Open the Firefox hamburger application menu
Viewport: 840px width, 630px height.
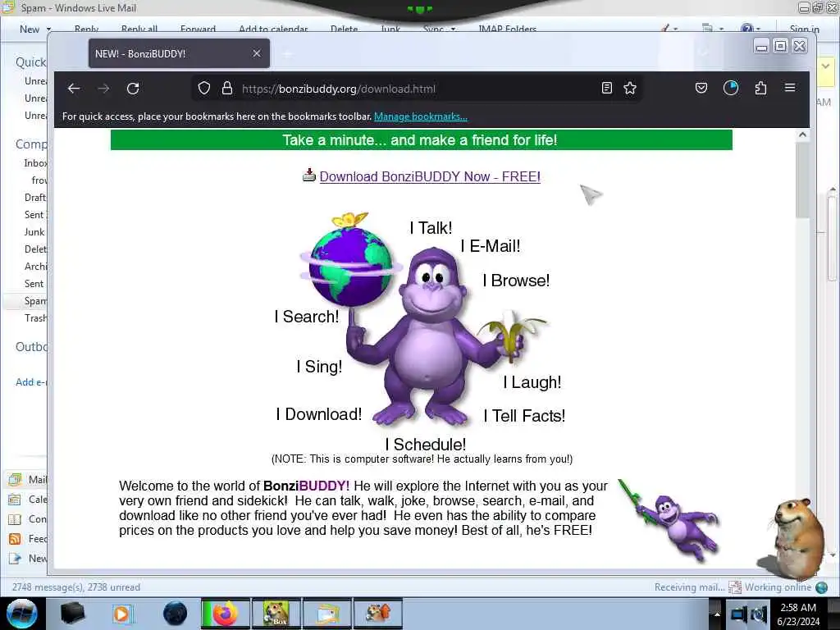[x=790, y=87]
